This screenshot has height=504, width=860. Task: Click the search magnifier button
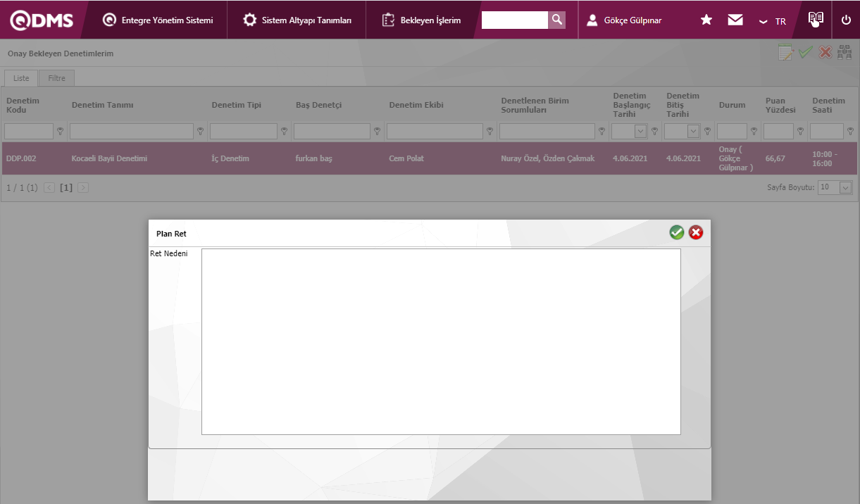tap(557, 20)
